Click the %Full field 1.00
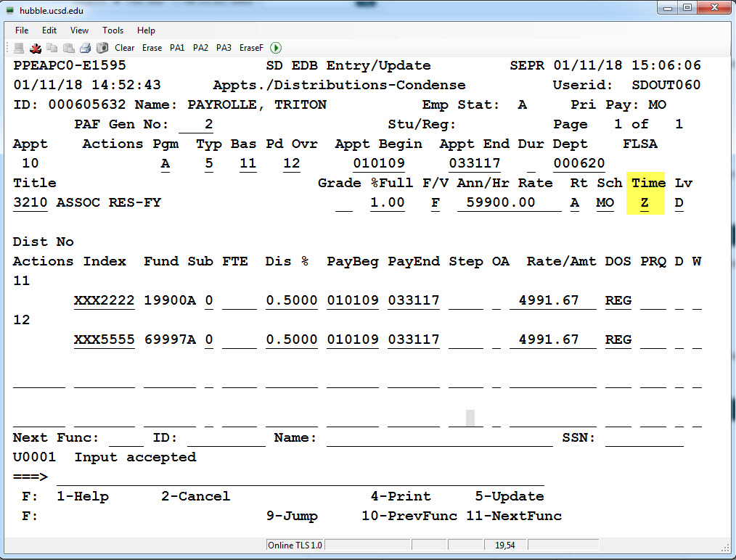Viewport: 736px width, 560px height. coord(388,203)
